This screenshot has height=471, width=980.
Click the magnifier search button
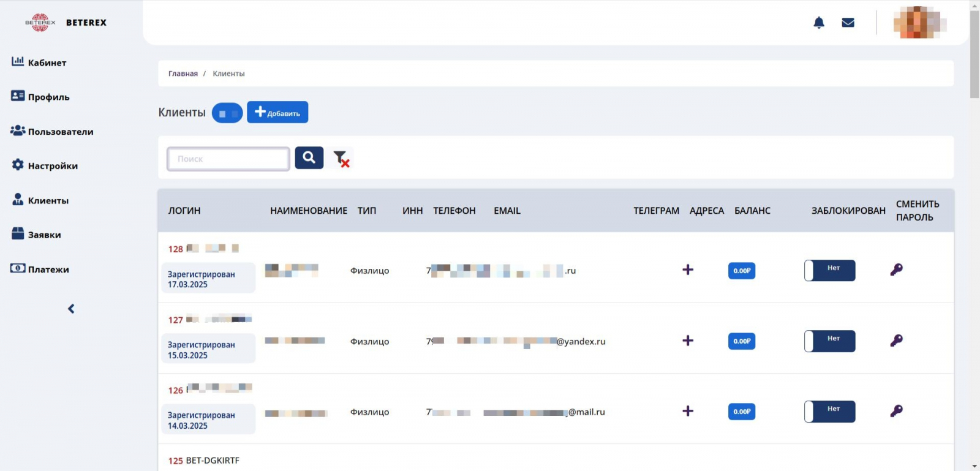point(309,158)
